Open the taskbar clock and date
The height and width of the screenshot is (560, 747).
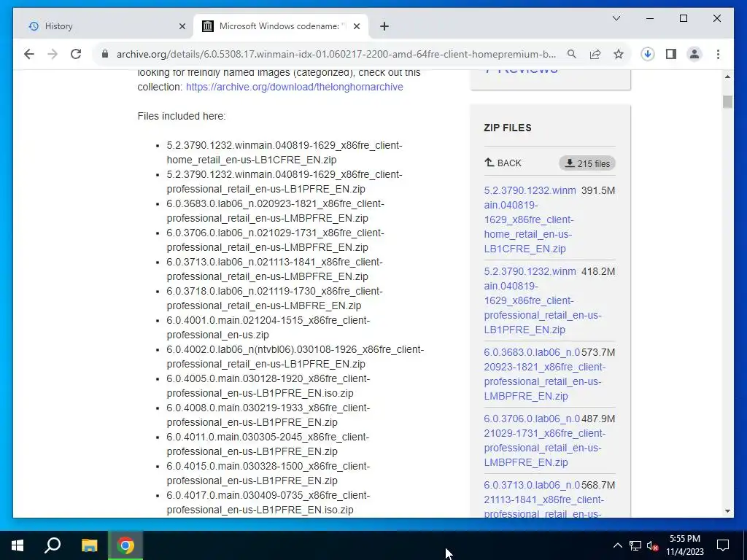click(x=684, y=545)
